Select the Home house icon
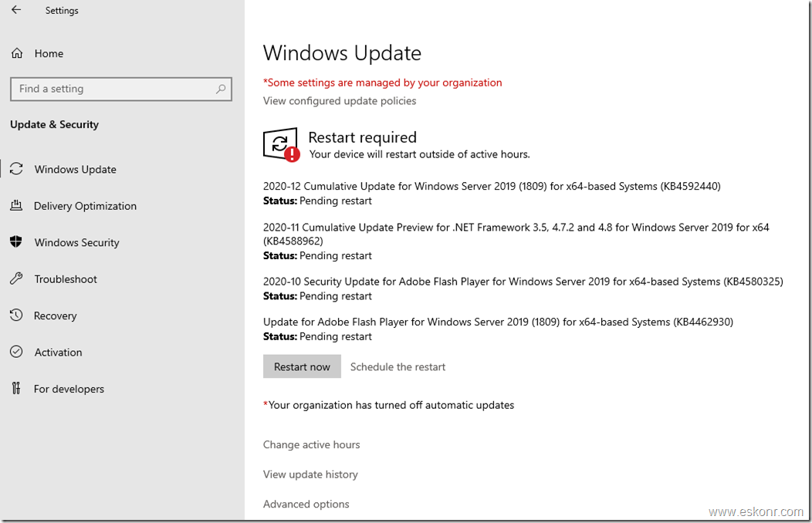The width and height of the screenshot is (812, 523). click(x=16, y=52)
